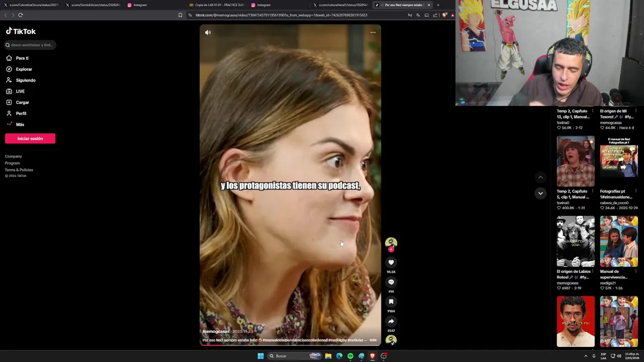
Task: Go forward with the browser forward arrow
Action: [13, 15]
